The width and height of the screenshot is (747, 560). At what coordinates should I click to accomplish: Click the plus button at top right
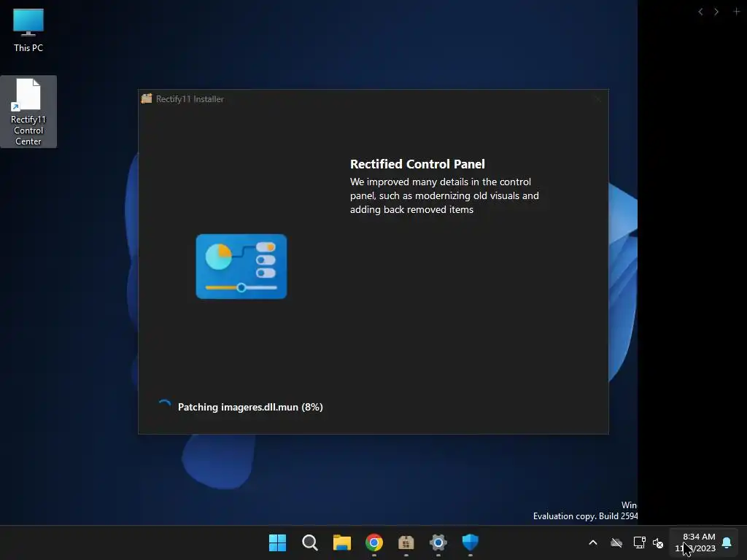736,11
